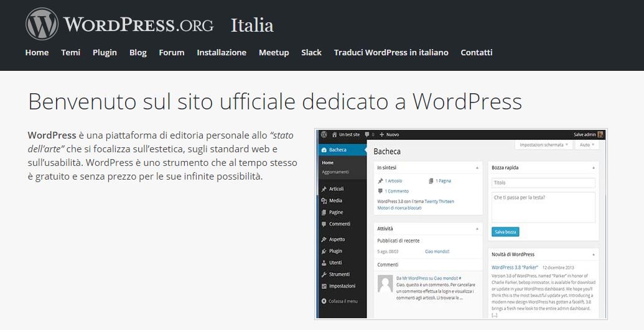Click the WordPress circular logo in header
Viewport: 644px width, 330px height.
(x=42, y=24)
